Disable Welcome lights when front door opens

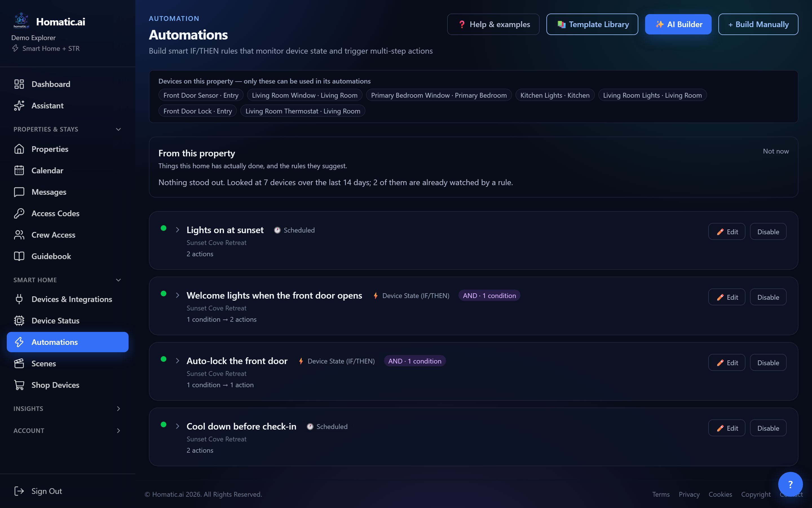pos(768,297)
